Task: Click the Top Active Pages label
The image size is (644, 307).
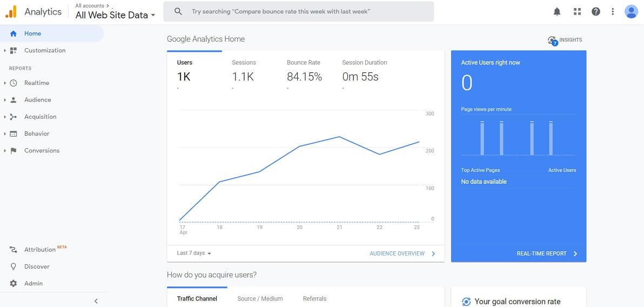Action: [x=480, y=170]
